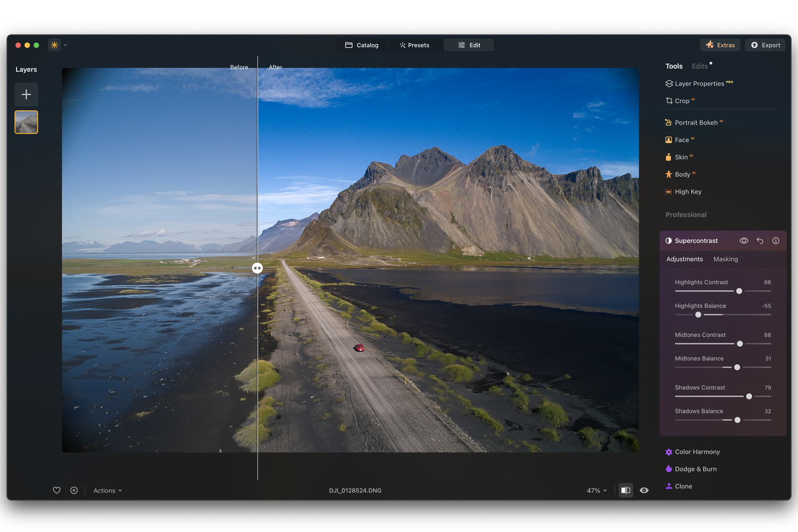
Task: Click the Shadows Contrast value 79
Action: (767, 388)
